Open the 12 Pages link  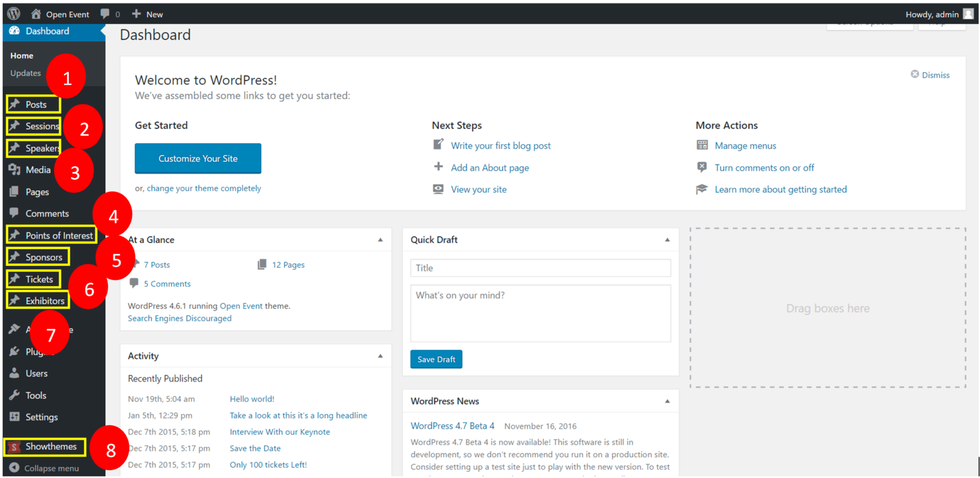point(288,265)
